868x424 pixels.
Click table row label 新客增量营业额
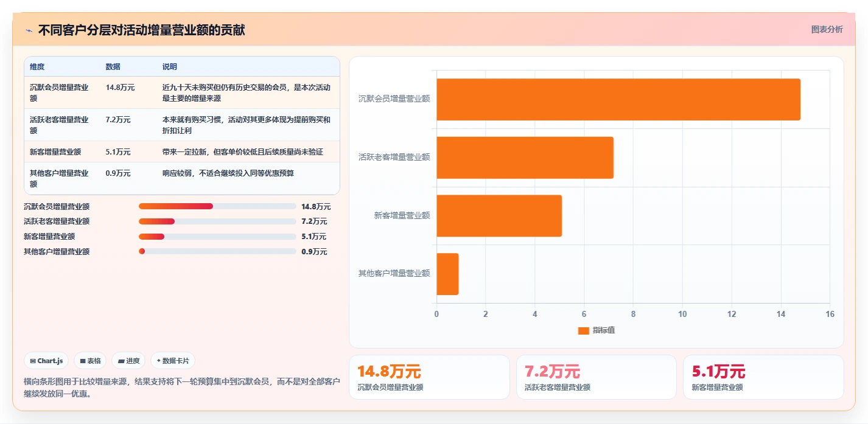(55, 152)
